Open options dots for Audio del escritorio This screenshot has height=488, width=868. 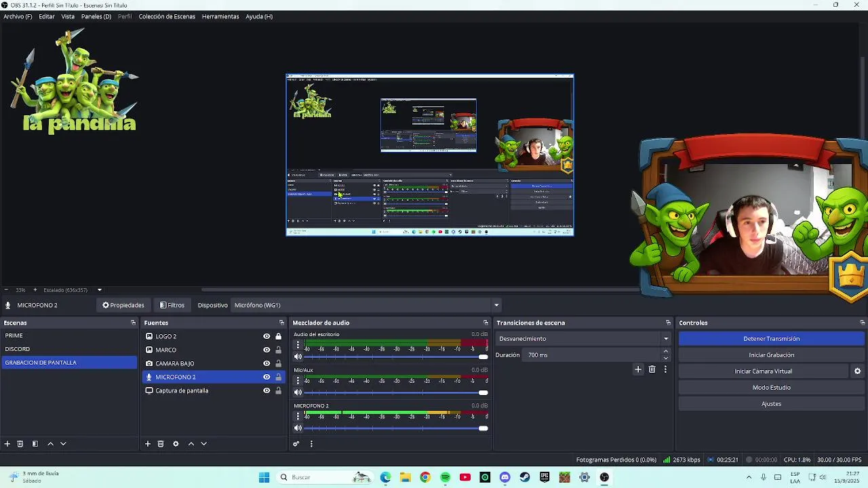tap(298, 345)
